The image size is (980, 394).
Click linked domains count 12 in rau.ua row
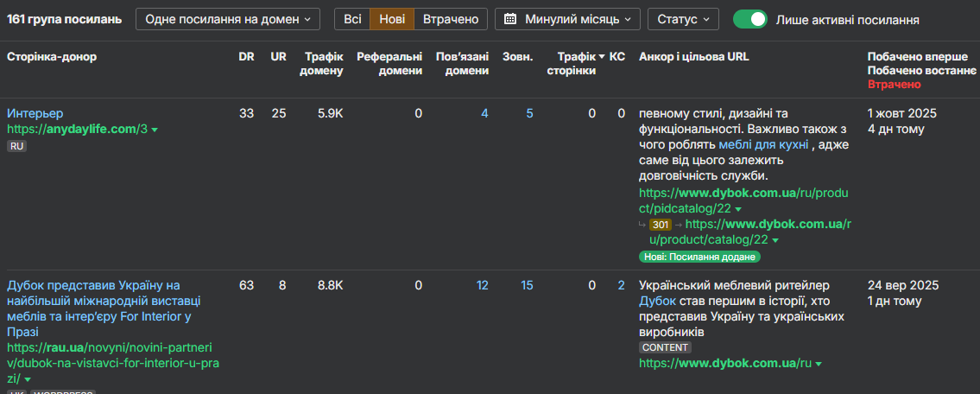[482, 285]
